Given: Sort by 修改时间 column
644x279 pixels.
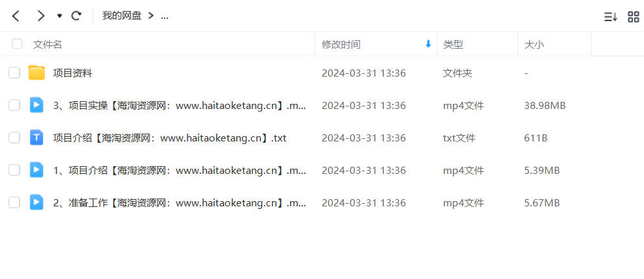Looking at the screenshot, I should (x=341, y=44).
